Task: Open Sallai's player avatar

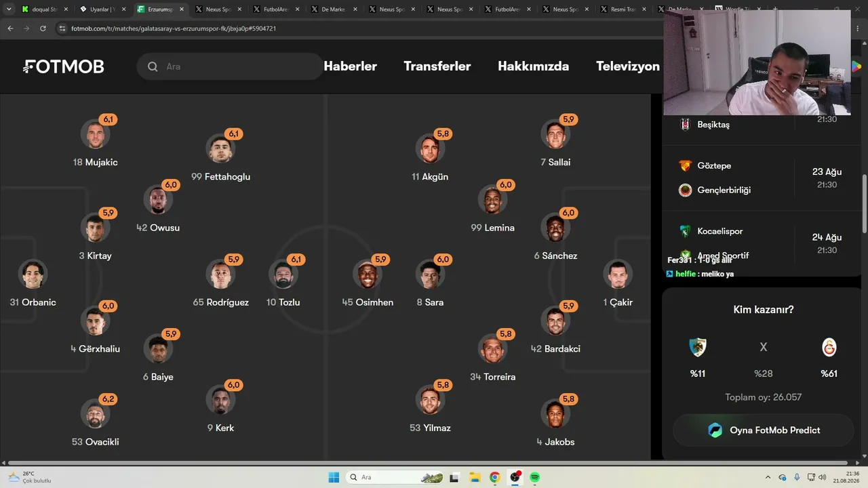Action: tap(555, 134)
